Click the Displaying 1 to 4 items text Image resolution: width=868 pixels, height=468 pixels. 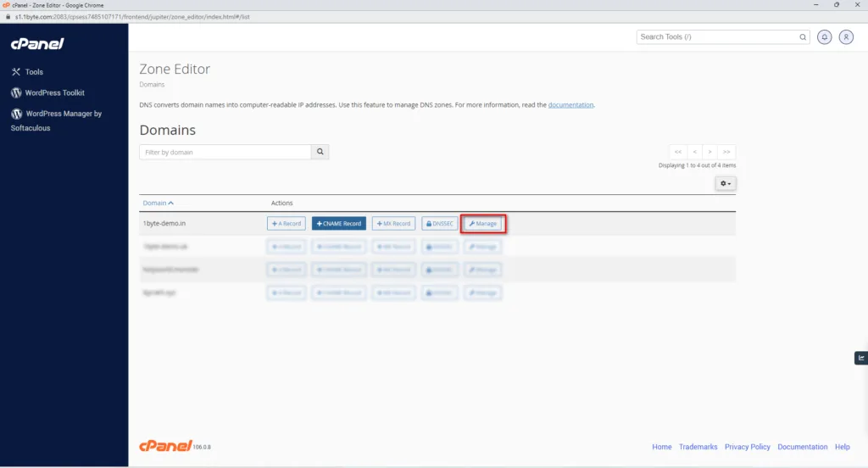[x=697, y=165]
